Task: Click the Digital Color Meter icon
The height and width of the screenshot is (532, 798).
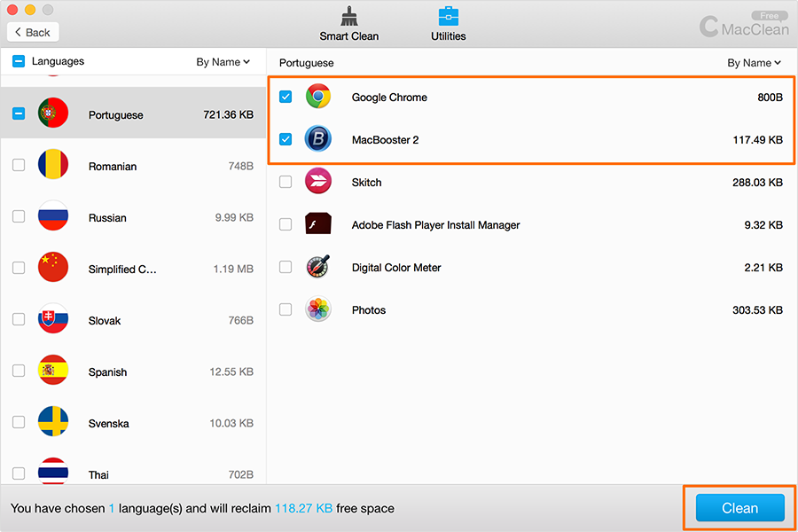Action: [x=318, y=267]
